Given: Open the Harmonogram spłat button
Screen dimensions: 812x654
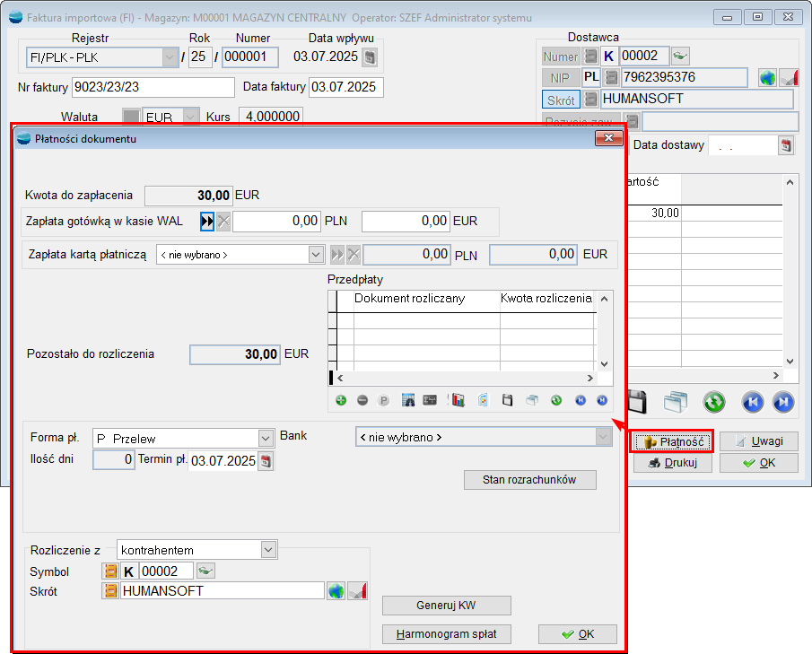Looking at the screenshot, I should 447,633.
